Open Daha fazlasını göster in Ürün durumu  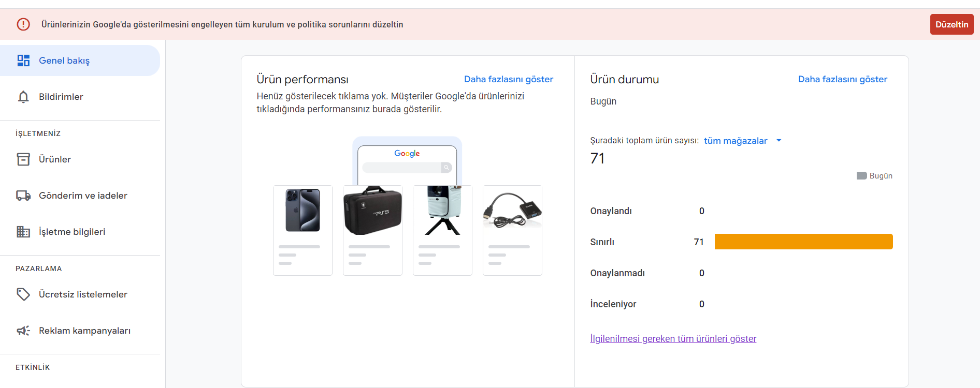tap(843, 79)
